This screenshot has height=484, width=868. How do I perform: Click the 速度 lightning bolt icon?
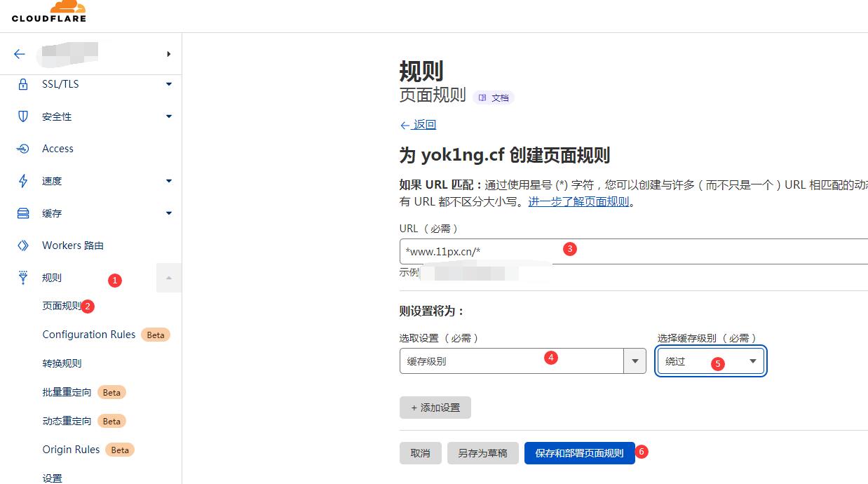pos(23,181)
